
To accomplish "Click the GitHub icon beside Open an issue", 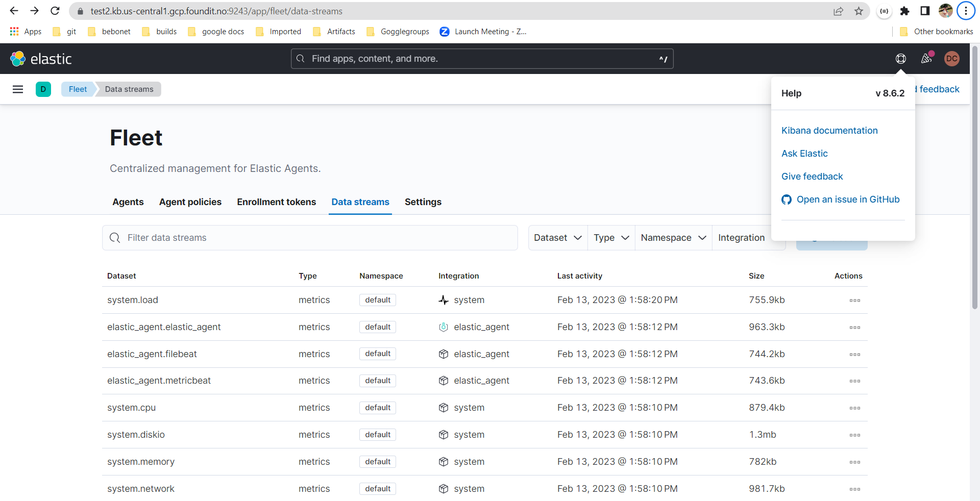I will pos(787,199).
